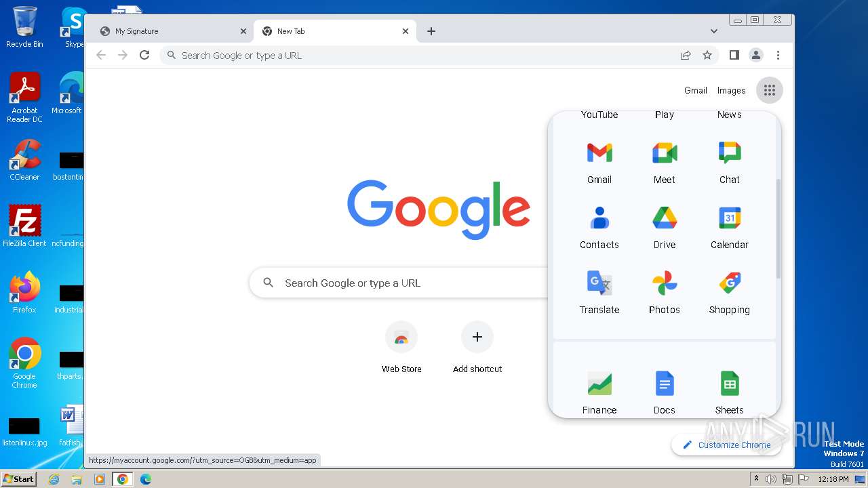
Task: Go forward to next page
Action: pyautogui.click(x=123, y=55)
